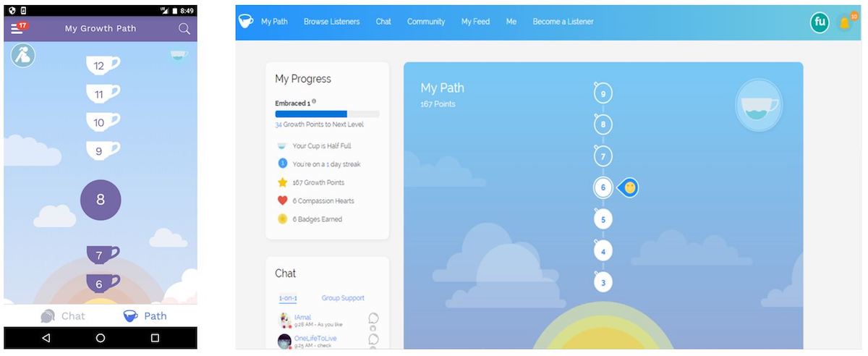Click the Embraced 1 progress bar
The width and height of the screenshot is (868, 356).
pos(327,114)
